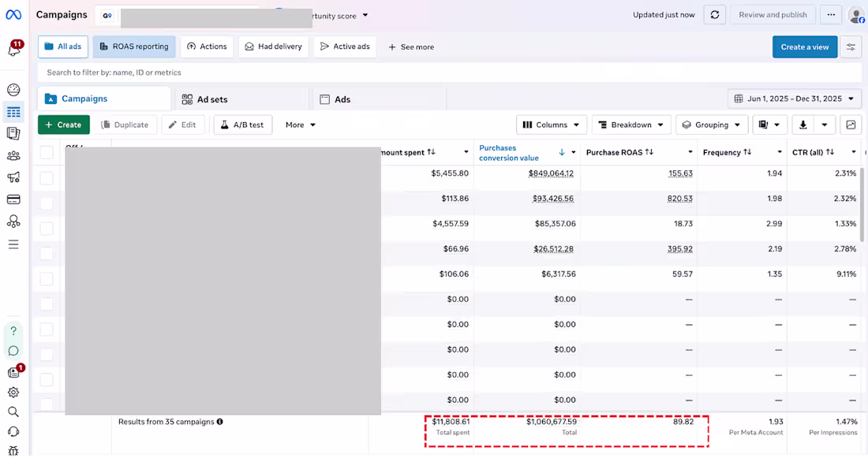Tick the checkbox for the $4,557.59 row
The width and height of the screenshot is (868, 458).
[47, 229]
